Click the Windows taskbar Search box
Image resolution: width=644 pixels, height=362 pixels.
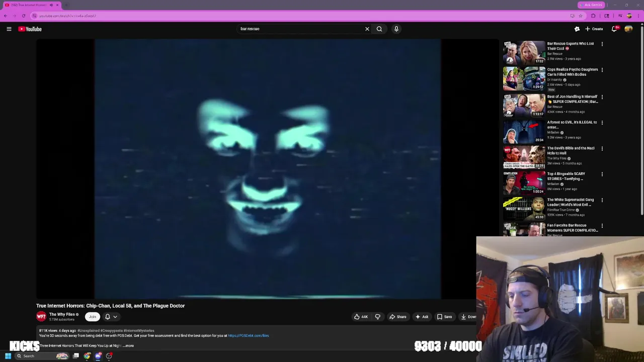pyautogui.click(x=41, y=356)
